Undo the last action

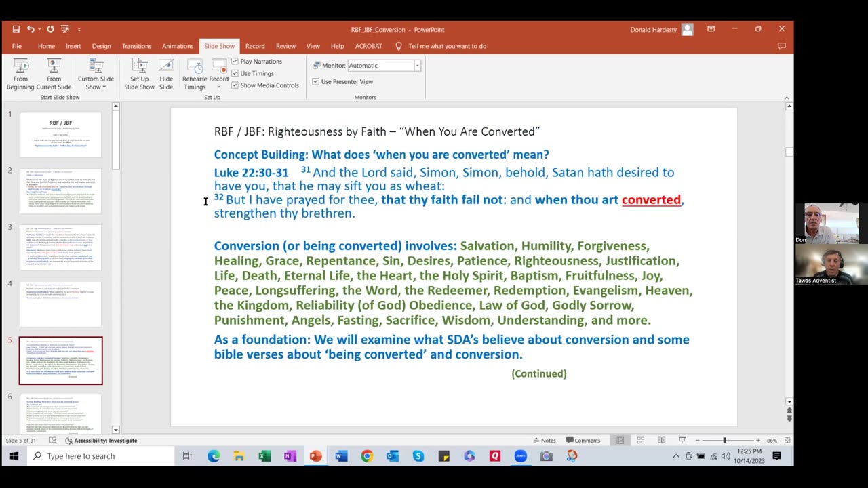point(31,29)
